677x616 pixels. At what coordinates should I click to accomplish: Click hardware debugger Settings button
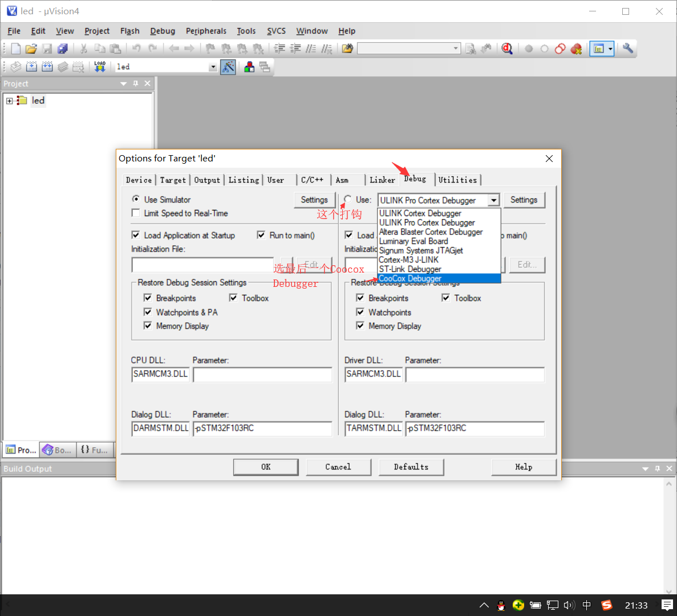(x=524, y=200)
